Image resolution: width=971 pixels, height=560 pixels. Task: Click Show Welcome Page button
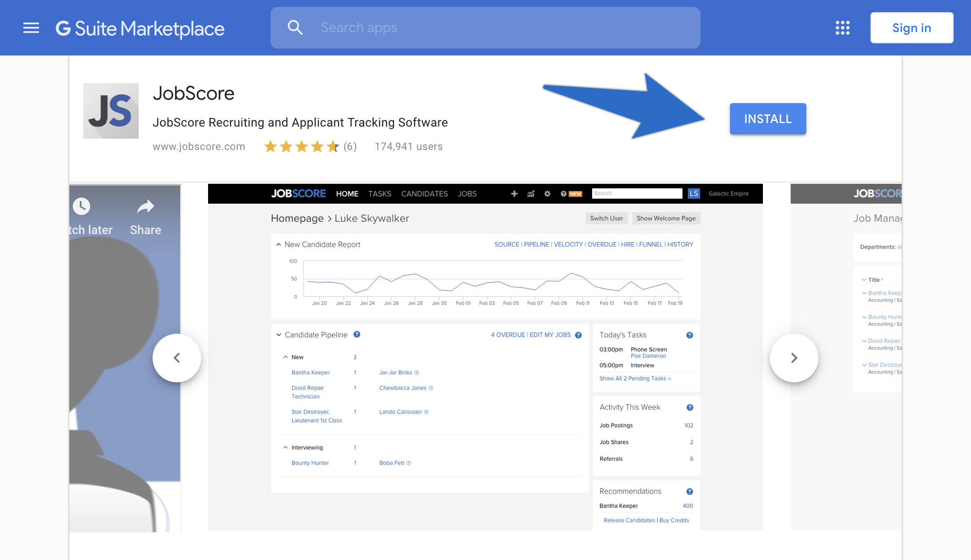pos(666,218)
